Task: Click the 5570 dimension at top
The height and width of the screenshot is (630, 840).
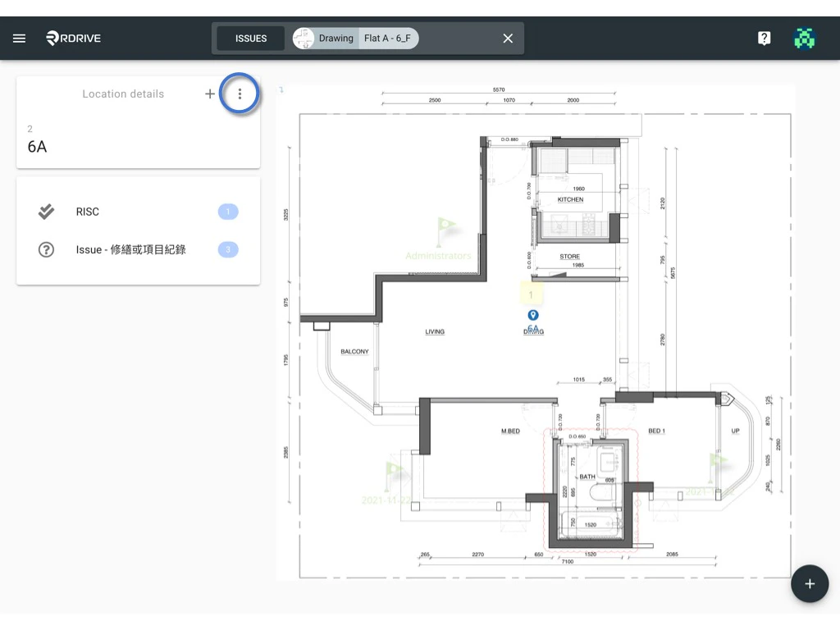Action: tap(499, 89)
